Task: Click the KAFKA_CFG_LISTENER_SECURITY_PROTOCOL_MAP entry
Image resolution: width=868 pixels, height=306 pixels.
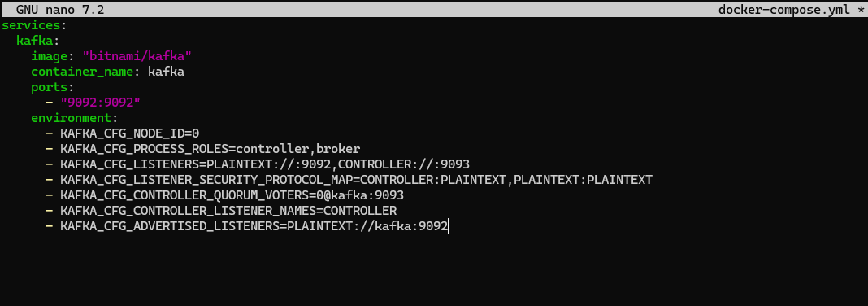Action: [357, 180]
